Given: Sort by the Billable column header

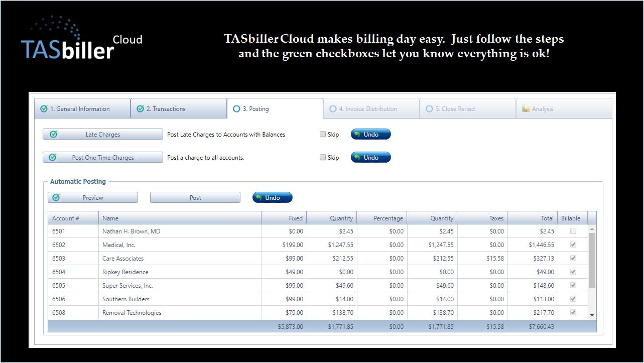Looking at the screenshot, I should pos(572,218).
